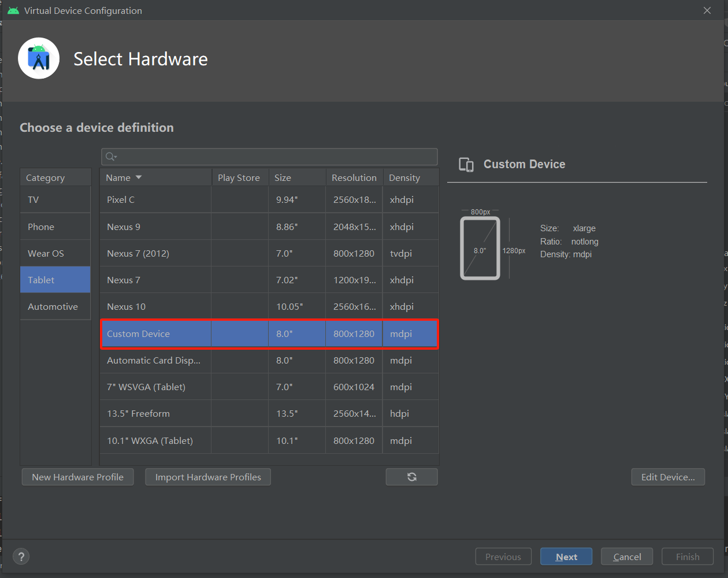The height and width of the screenshot is (578, 728).
Task: Open the help question mark icon
Action: point(21,557)
